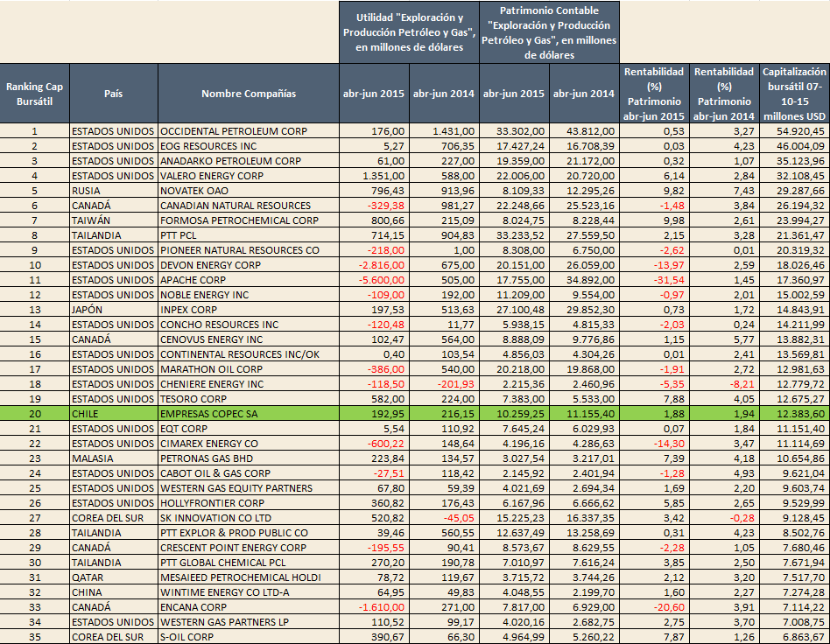Click the 'PTT PCL' company name
Screen dimensions: 830x644
249,235
